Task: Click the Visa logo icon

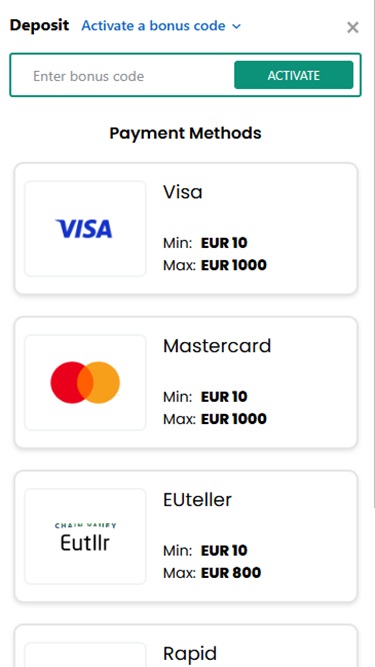Action: point(84,229)
